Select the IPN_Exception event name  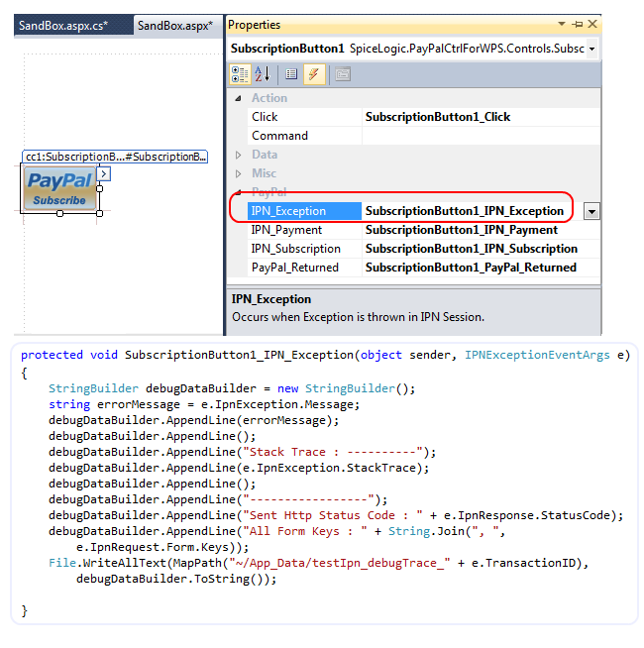(304, 211)
